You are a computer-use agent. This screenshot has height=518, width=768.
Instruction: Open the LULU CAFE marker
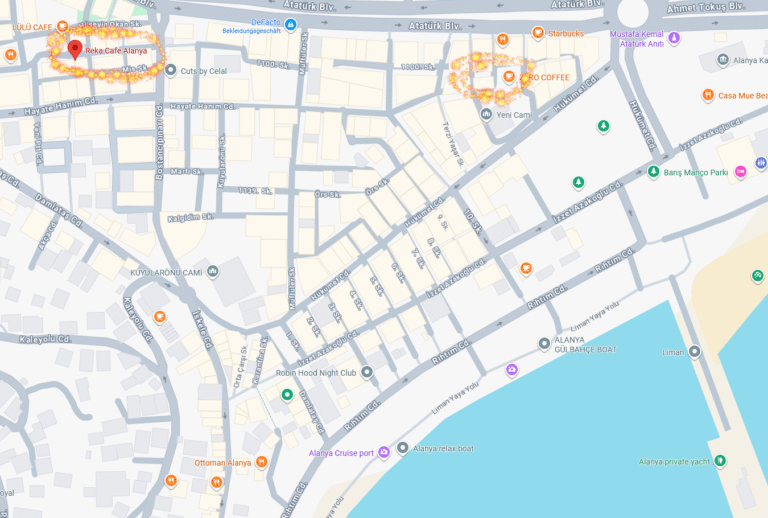click(62, 26)
